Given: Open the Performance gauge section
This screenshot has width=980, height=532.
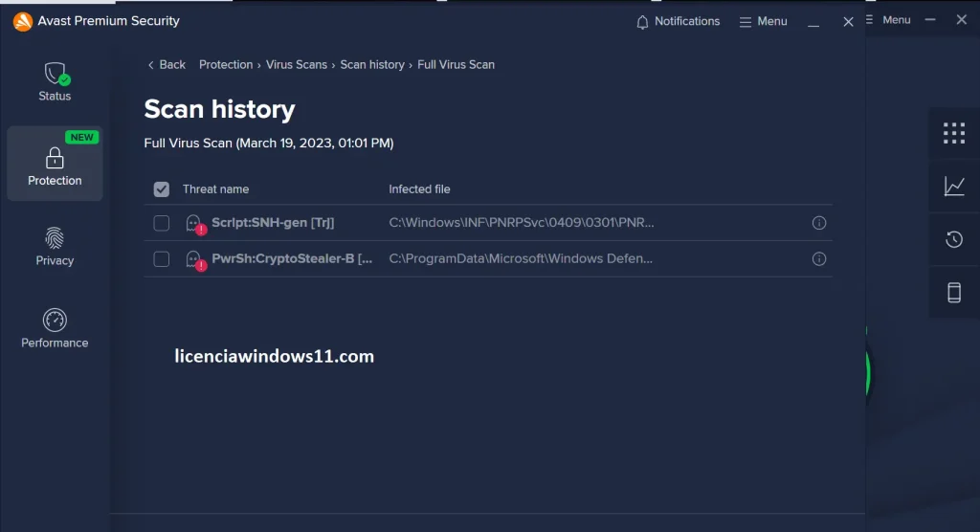Looking at the screenshot, I should 55,328.
